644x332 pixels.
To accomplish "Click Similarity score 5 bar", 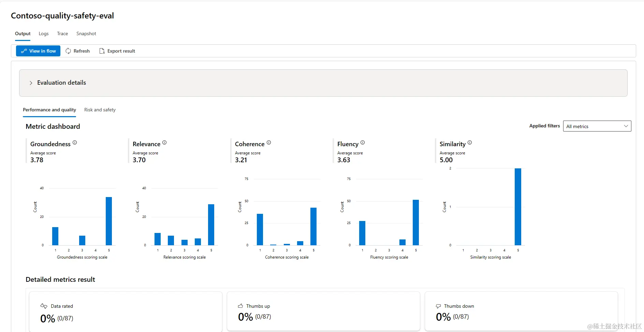I will (518, 207).
